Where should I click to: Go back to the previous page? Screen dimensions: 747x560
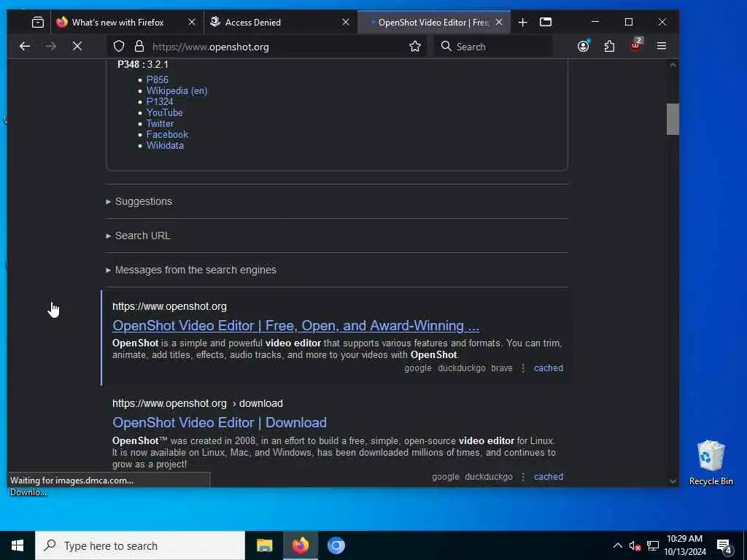tap(25, 46)
